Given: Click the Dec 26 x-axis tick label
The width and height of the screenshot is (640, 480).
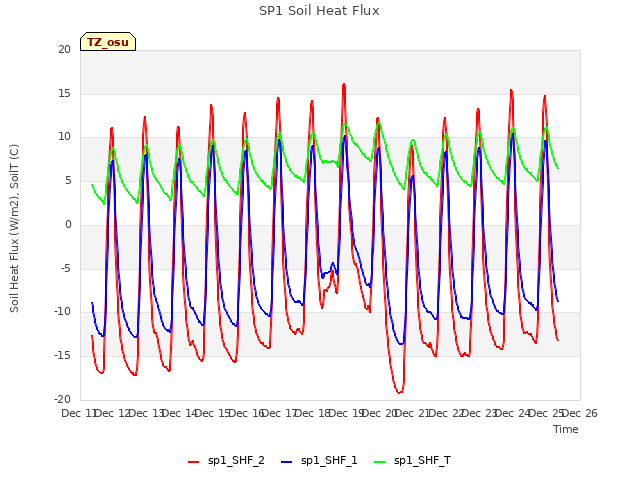Looking at the screenshot, I should (580, 413).
